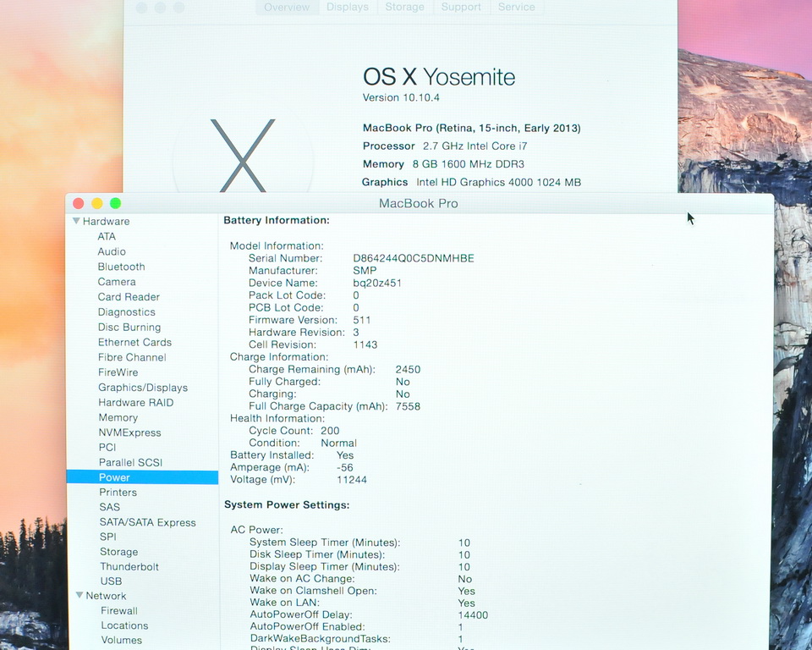Select Camera in the sidebar

(x=117, y=282)
